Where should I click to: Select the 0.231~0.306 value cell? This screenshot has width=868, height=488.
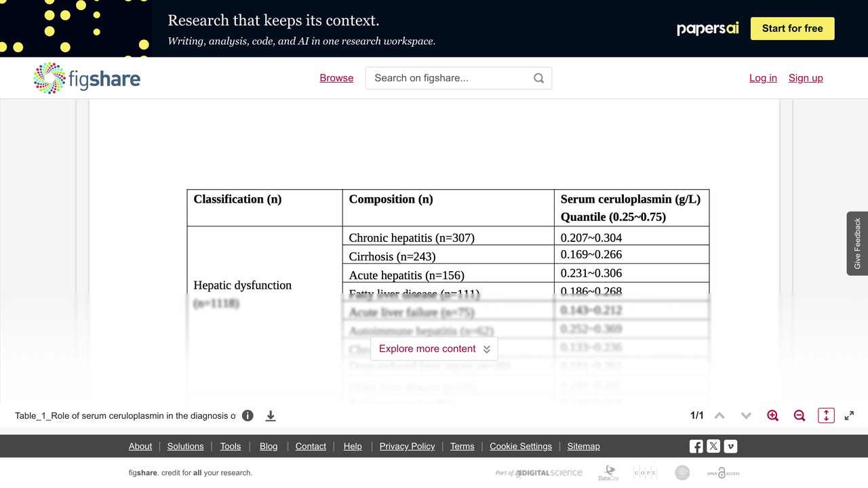631,272
